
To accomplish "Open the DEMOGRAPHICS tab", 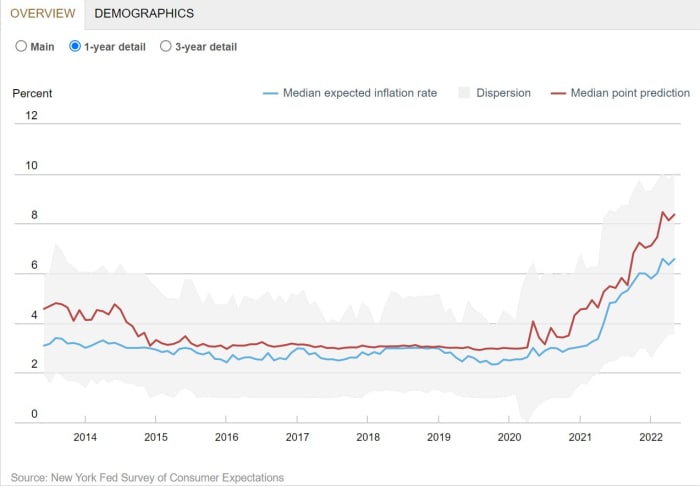I will tap(144, 14).
